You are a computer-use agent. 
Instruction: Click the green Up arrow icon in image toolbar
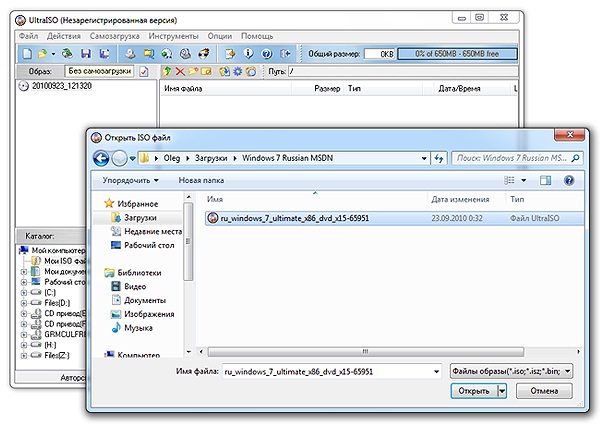pos(167,71)
